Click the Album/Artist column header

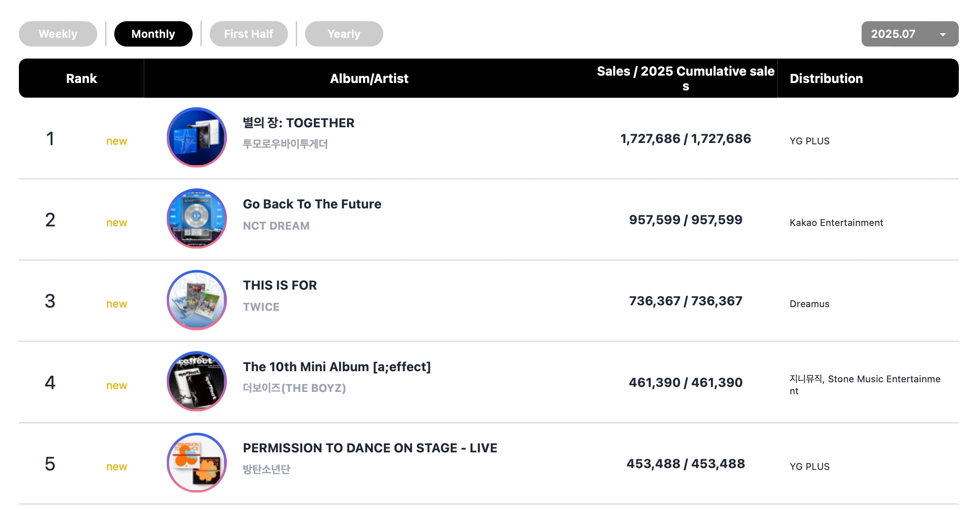click(x=369, y=78)
